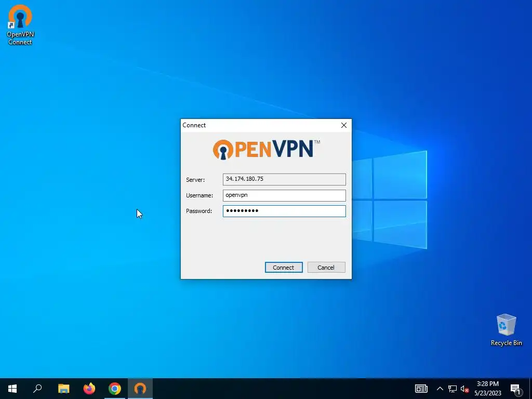The width and height of the screenshot is (532, 399).
Task: Click the Connect dialog title text
Action: [194, 125]
